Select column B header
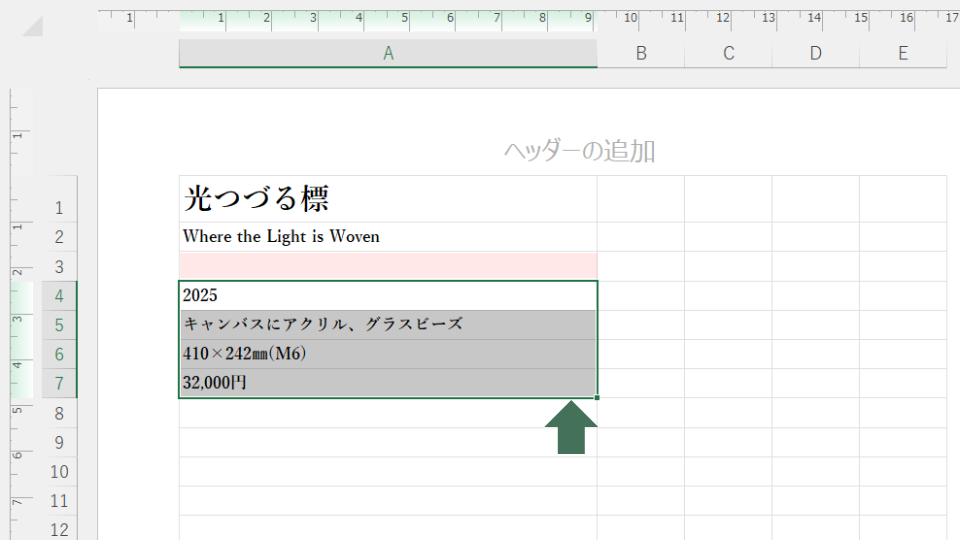The height and width of the screenshot is (540, 960). tap(641, 54)
